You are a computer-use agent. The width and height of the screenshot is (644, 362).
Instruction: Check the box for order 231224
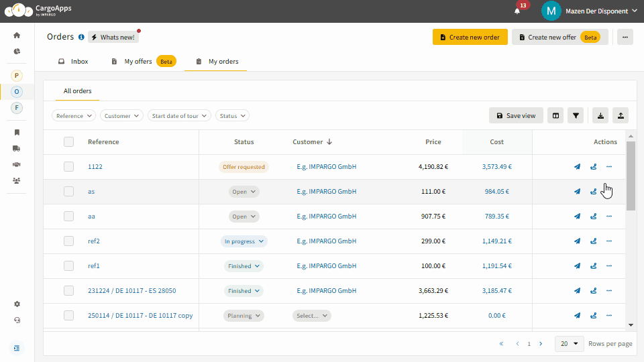click(x=68, y=290)
